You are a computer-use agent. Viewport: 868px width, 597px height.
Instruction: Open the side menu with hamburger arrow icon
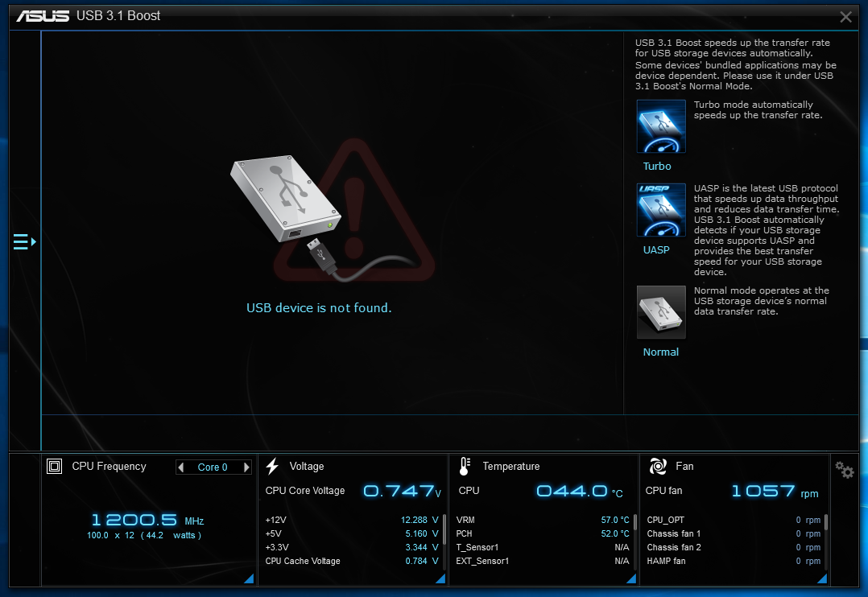point(25,242)
